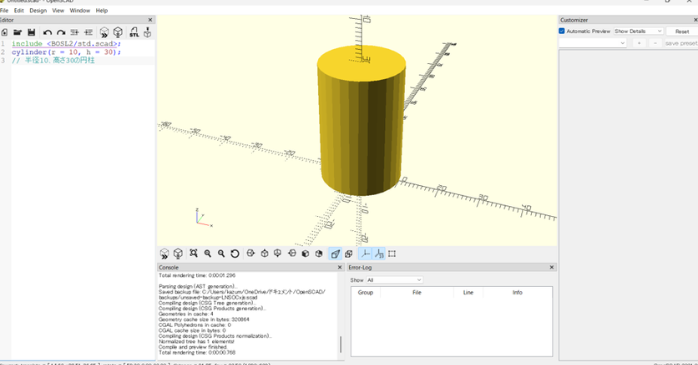The image size is (698, 365).
Task: Close the Console panel
Action: click(x=340, y=268)
